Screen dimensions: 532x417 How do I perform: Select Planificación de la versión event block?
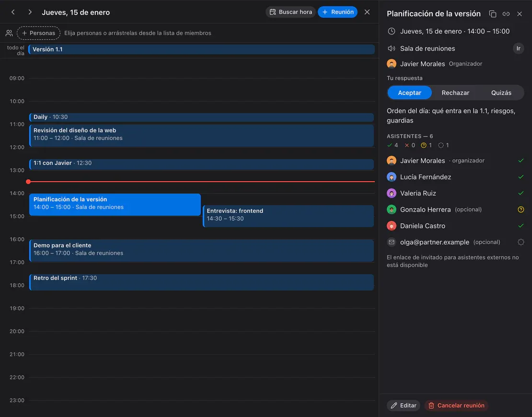115,204
